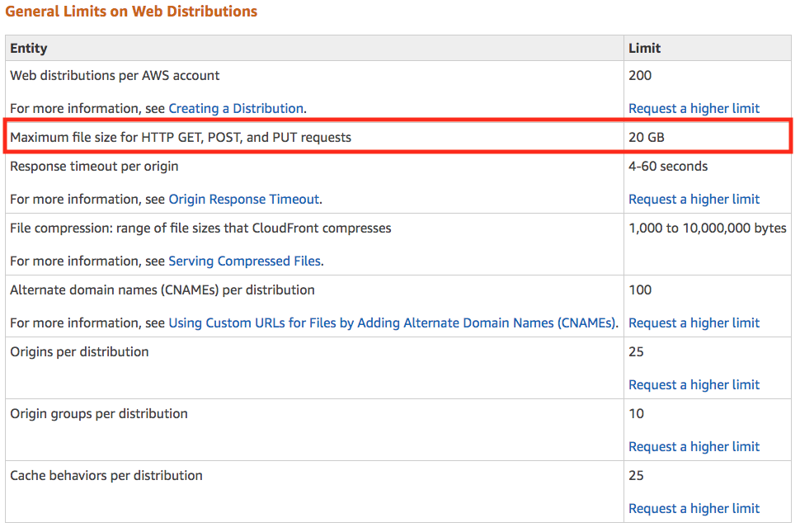Image resolution: width=800 pixels, height=532 pixels.
Task: Open the Using Custom URLs for Files link
Action: point(393,322)
